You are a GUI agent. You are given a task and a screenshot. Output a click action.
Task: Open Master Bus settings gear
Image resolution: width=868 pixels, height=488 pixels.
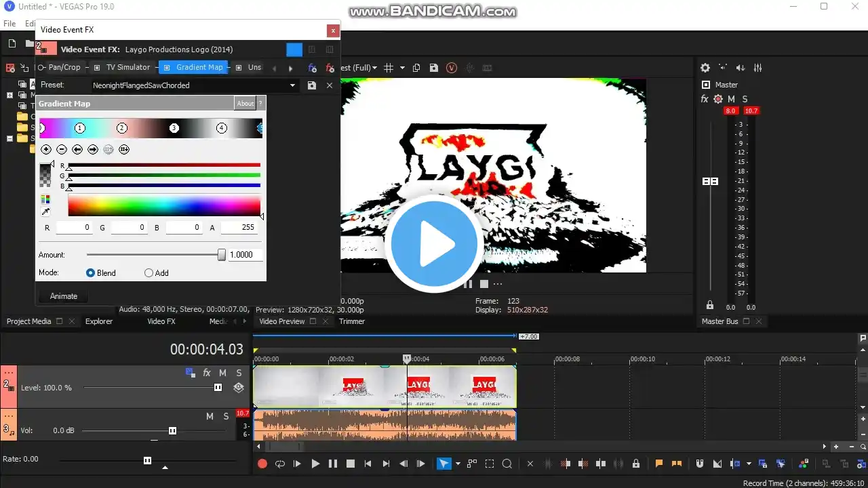(x=705, y=68)
